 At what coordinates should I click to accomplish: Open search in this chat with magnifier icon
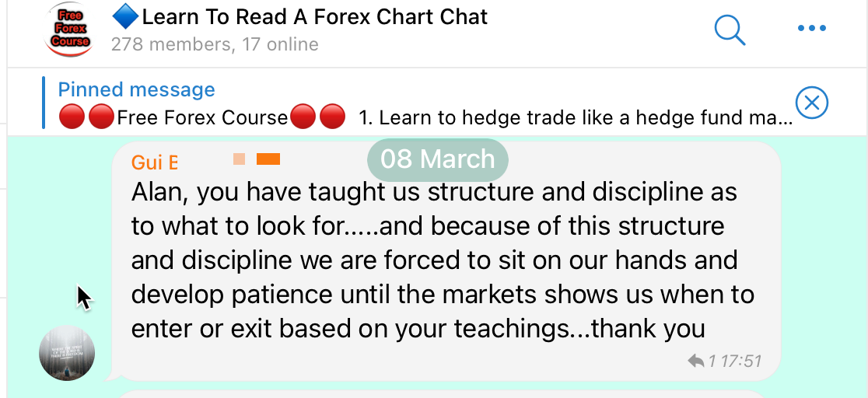730,30
